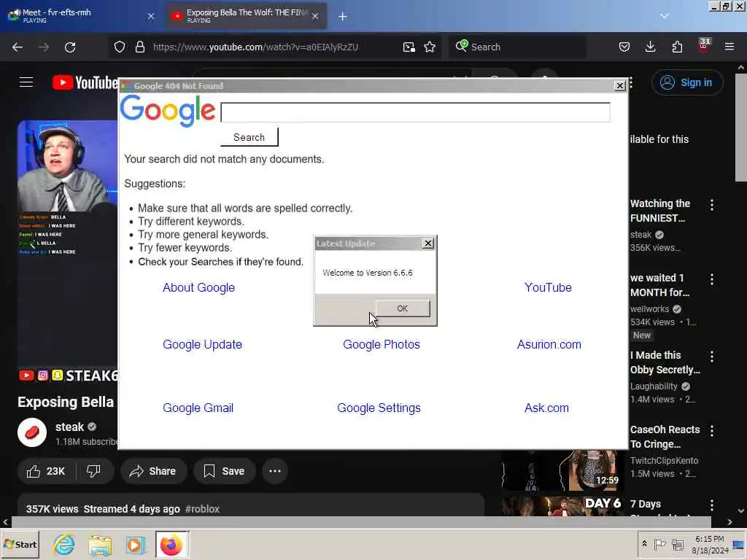Viewport: 747px width, 560px height.
Task: Click the Share button
Action: pyautogui.click(x=153, y=471)
